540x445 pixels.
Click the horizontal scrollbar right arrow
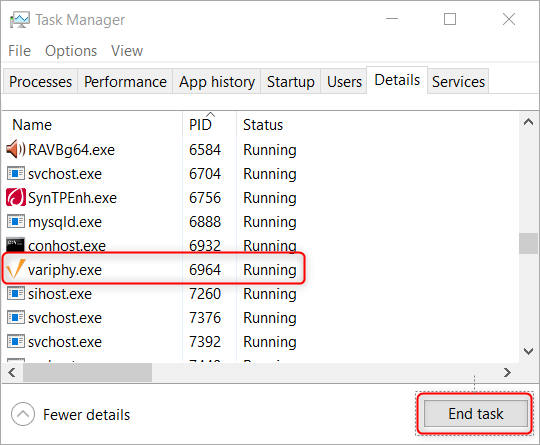[507, 372]
